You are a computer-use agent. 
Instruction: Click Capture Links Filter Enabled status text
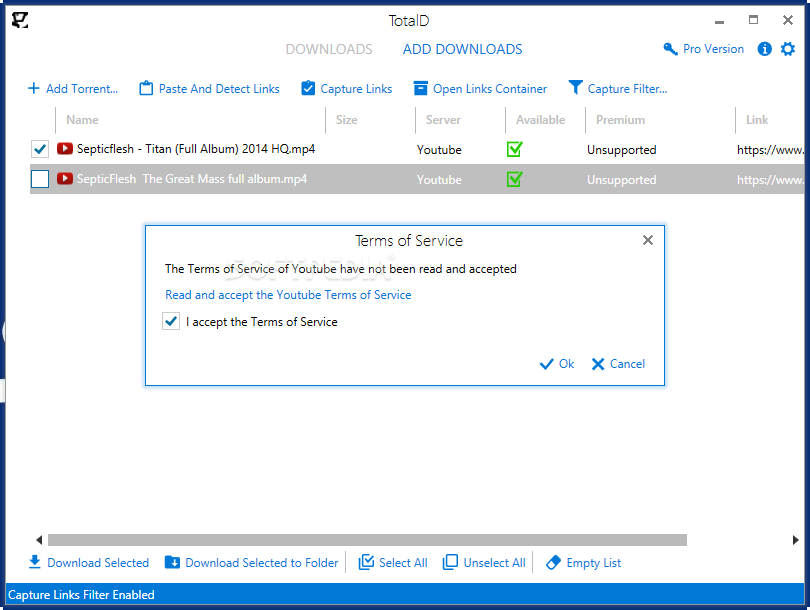81,595
